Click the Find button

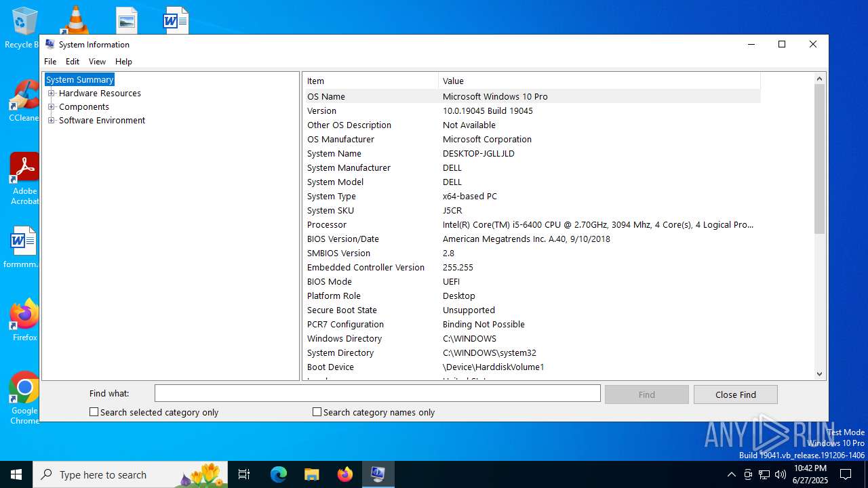[646, 394]
